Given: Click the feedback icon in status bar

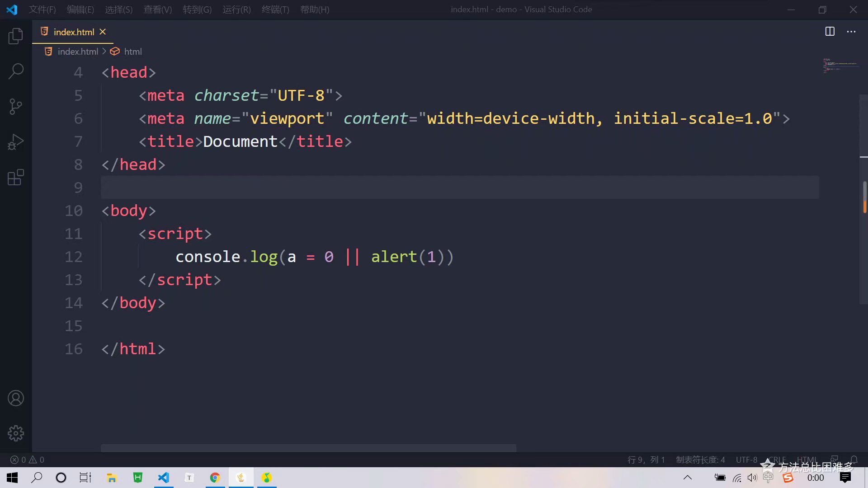Looking at the screenshot, I should point(835,460).
